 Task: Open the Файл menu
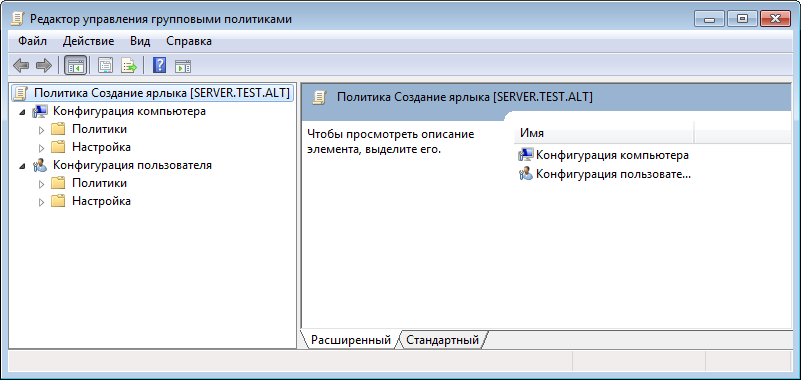32,41
